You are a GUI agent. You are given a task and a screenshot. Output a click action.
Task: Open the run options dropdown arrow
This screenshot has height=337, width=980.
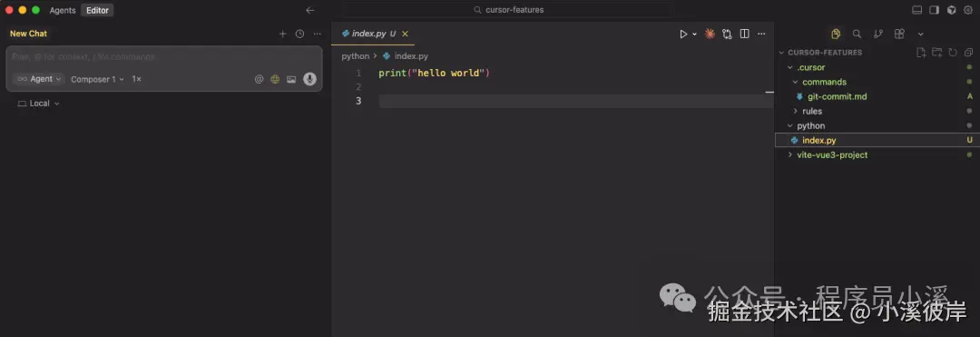tap(694, 35)
